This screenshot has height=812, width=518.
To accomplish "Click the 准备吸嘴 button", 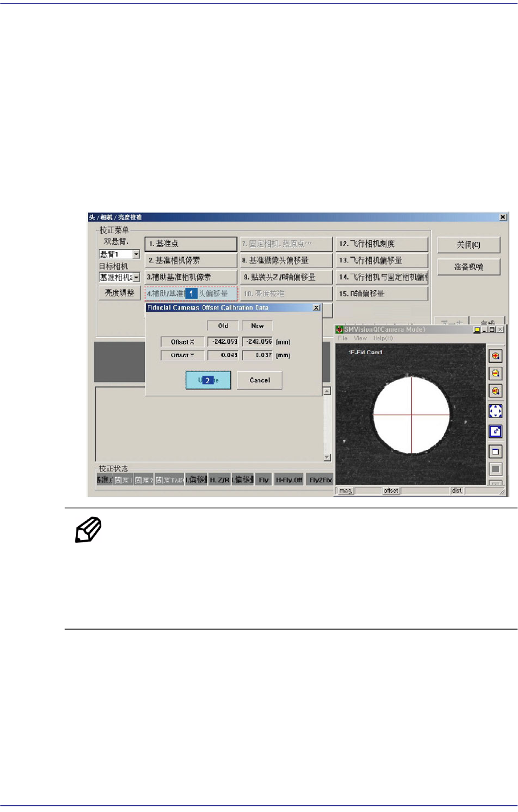I will click(x=469, y=266).
